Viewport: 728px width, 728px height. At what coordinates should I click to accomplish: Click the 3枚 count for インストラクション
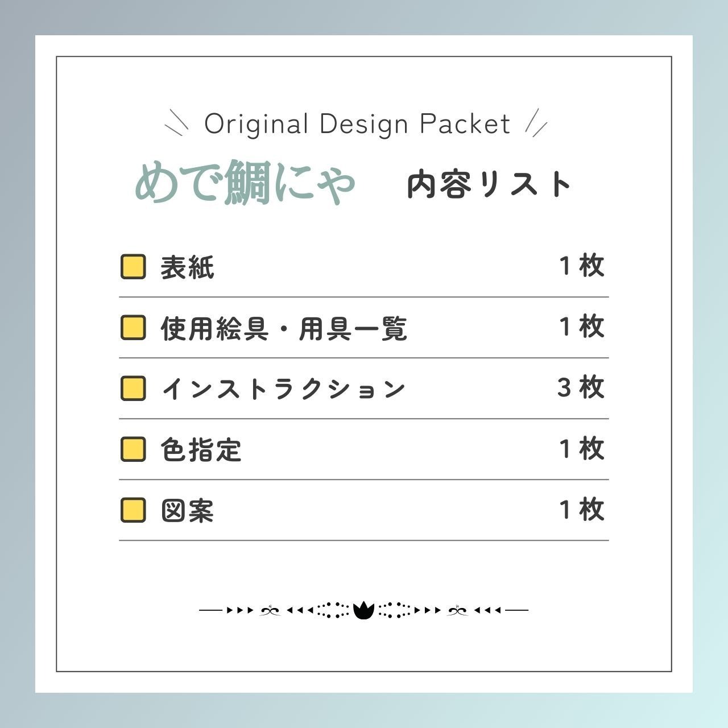(581, 388)
